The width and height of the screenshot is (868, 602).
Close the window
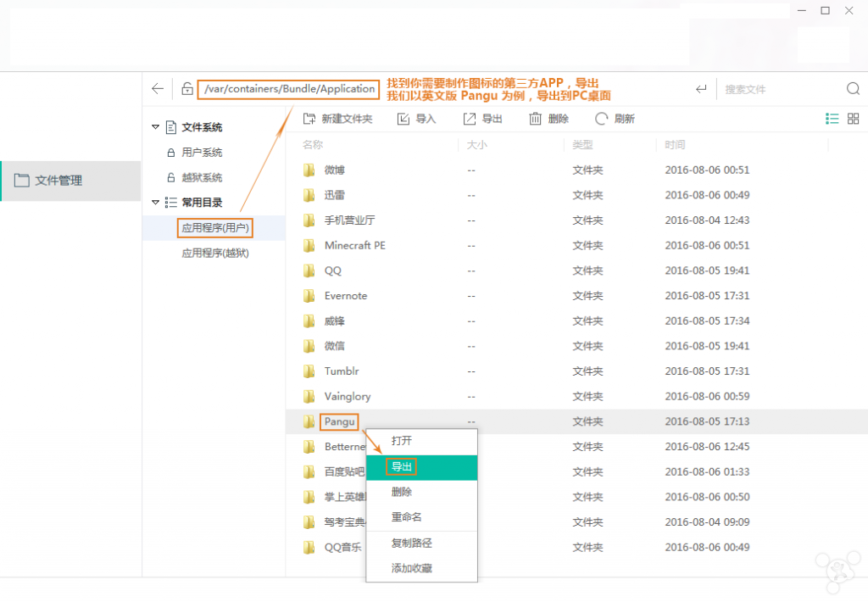click(x=849, y=10)
